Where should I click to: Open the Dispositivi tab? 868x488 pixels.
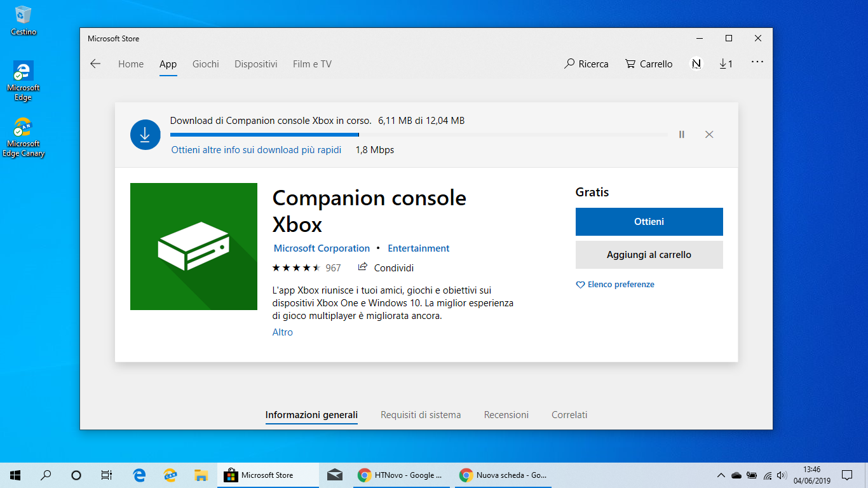256,64
